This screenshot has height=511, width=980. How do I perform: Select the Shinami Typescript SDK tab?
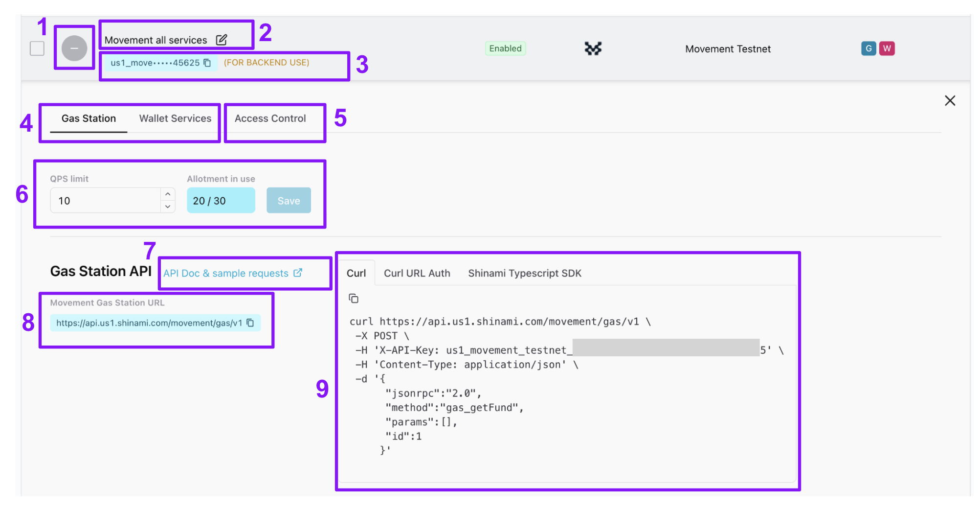(525, 273)
